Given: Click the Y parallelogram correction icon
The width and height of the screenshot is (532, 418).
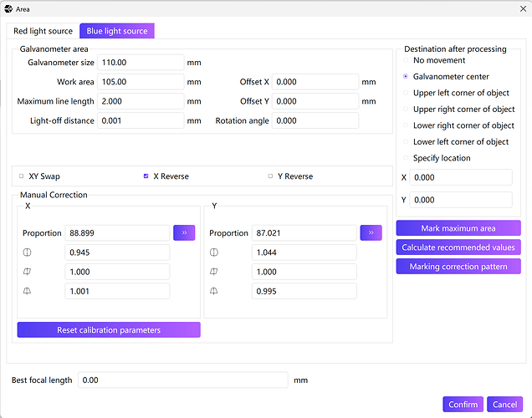Looking at the screenshot, I should [214, 272].
